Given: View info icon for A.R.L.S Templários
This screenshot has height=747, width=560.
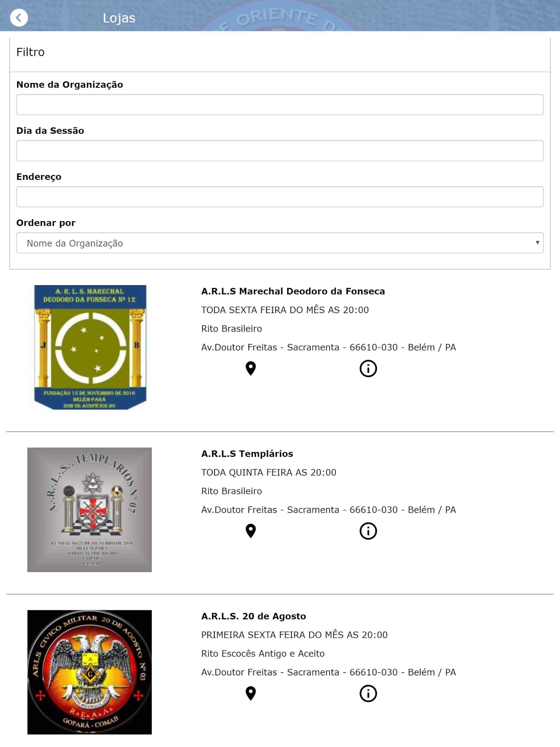Looking at the screenshot, I should [368, 531].
